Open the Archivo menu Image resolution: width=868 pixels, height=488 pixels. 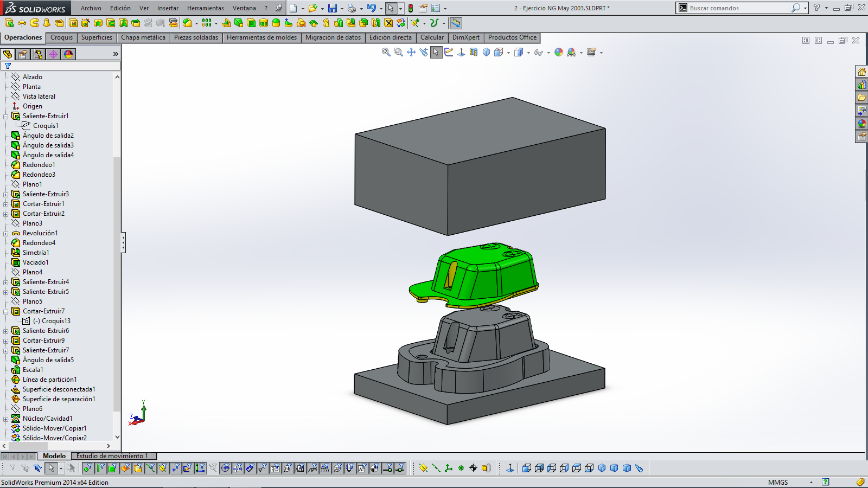click(91, 8)
